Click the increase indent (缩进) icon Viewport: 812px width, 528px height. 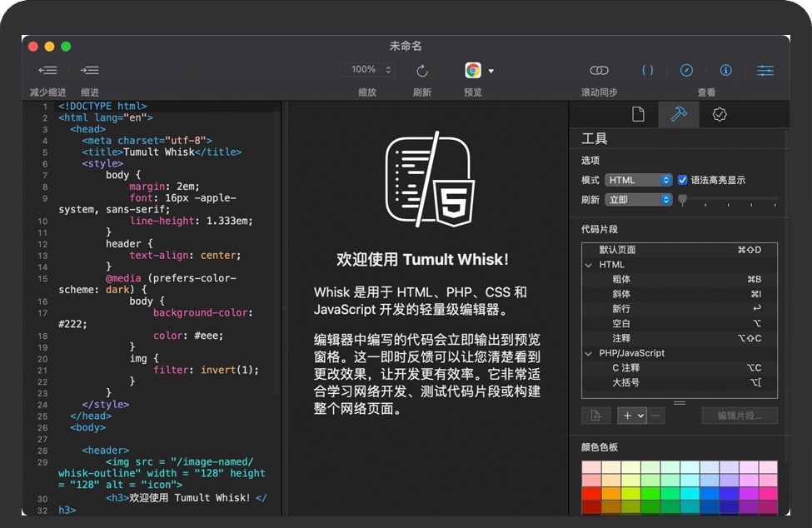click(89, 71)
